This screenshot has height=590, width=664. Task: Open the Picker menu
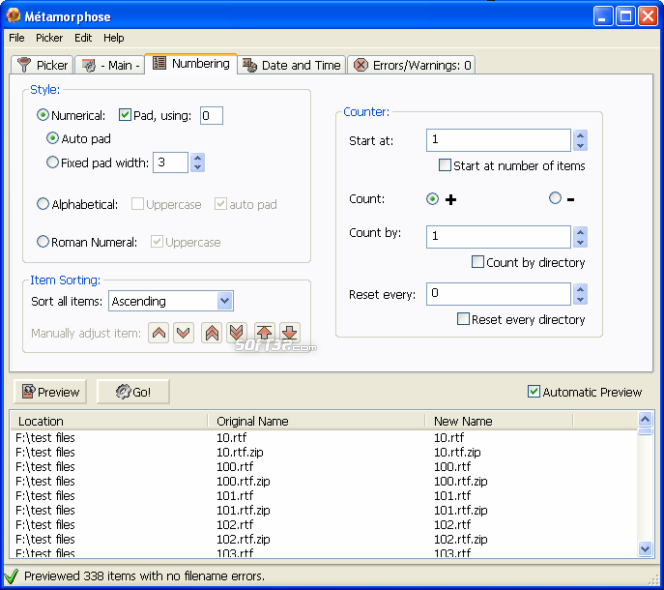click(49, 38)
